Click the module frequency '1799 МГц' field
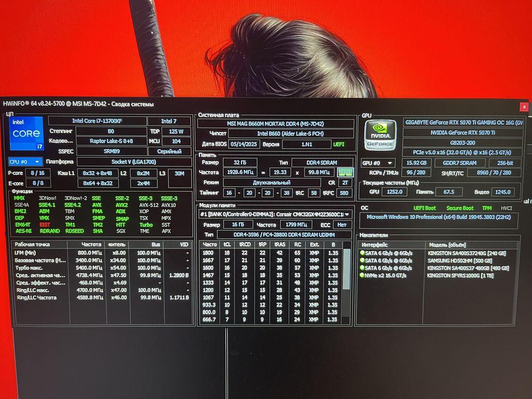 pyautogui.click(x=296, y=225)
